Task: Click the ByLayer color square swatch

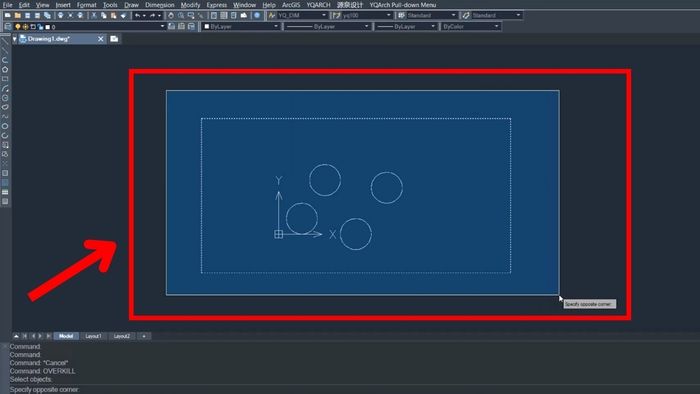Action: point(207,26)
